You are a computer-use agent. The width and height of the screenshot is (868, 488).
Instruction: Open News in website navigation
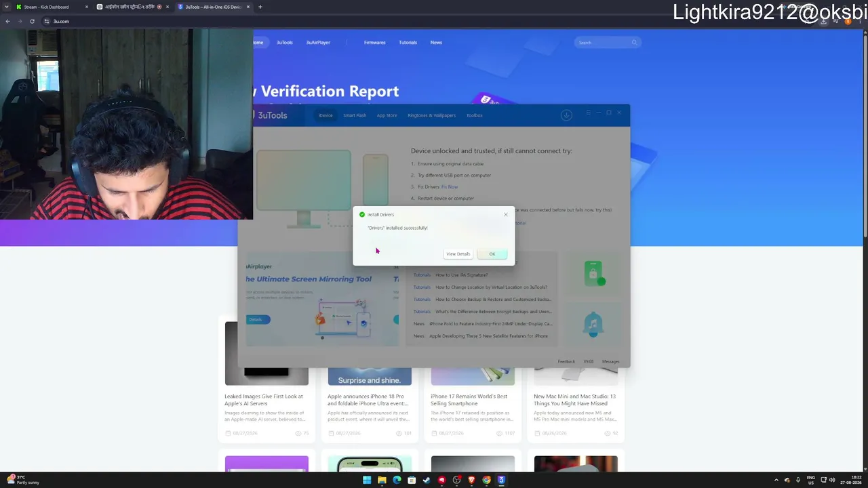(x=436, y=43)
